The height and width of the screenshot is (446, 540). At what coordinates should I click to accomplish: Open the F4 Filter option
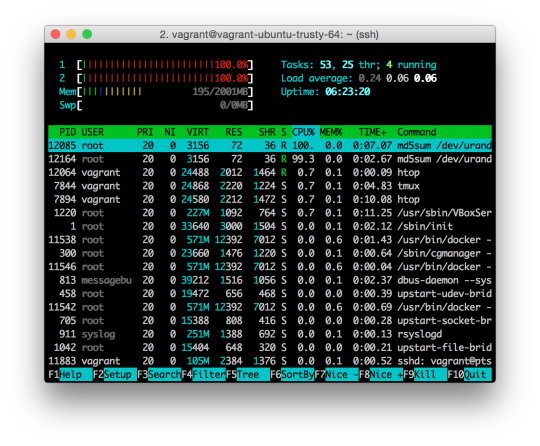203,374
